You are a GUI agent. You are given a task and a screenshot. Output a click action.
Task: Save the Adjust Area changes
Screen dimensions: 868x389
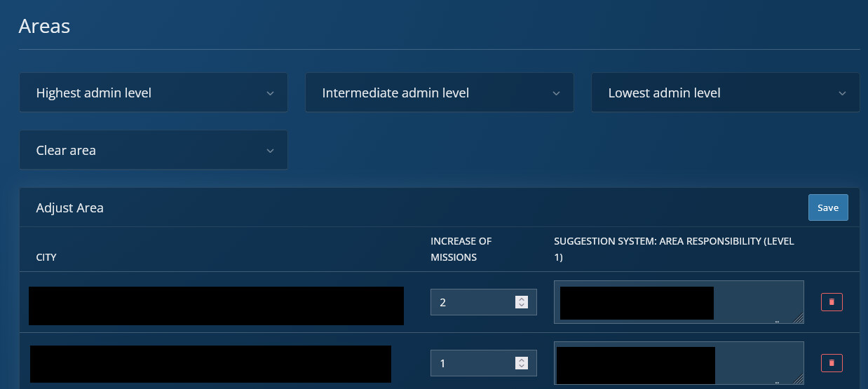(828, 207)
